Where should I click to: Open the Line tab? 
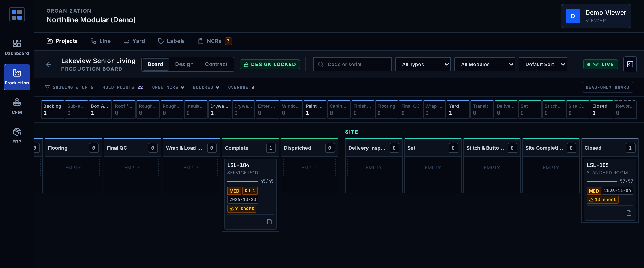point(101,41)
